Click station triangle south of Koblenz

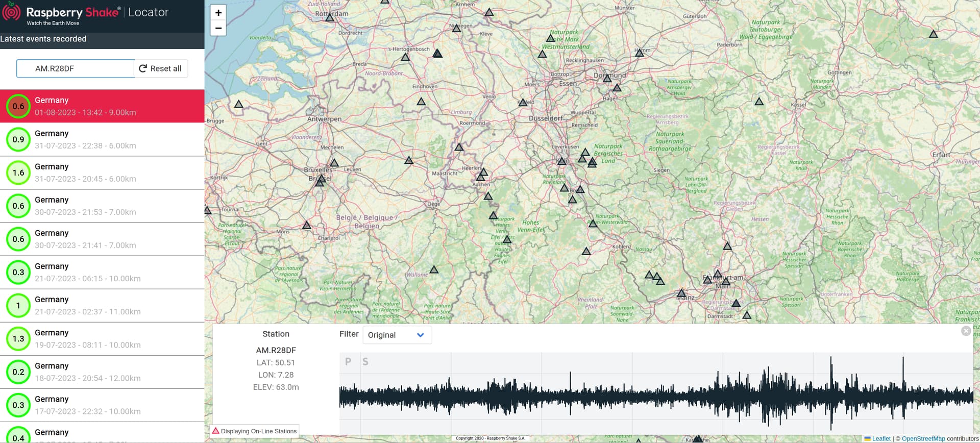click(x=586, y=251)
